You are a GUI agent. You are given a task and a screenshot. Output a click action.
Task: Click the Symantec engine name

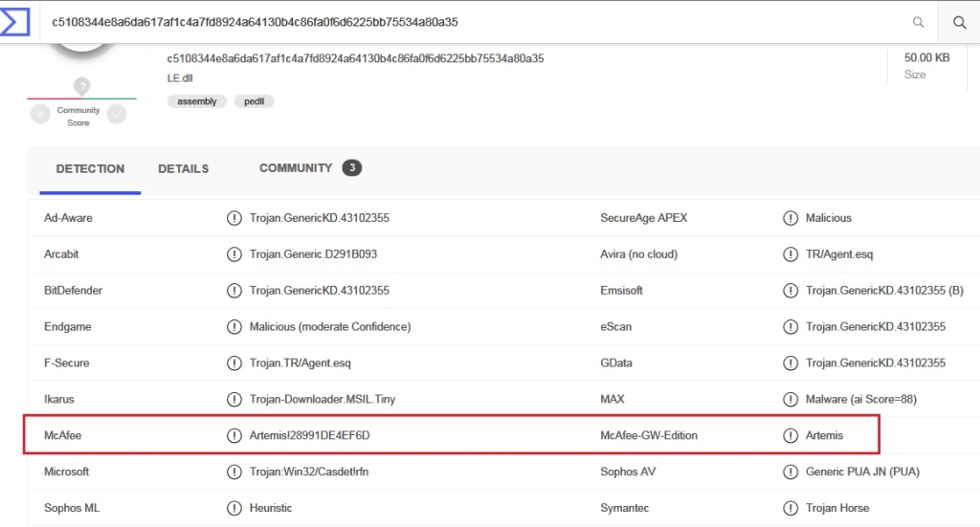tap(624, 508)
